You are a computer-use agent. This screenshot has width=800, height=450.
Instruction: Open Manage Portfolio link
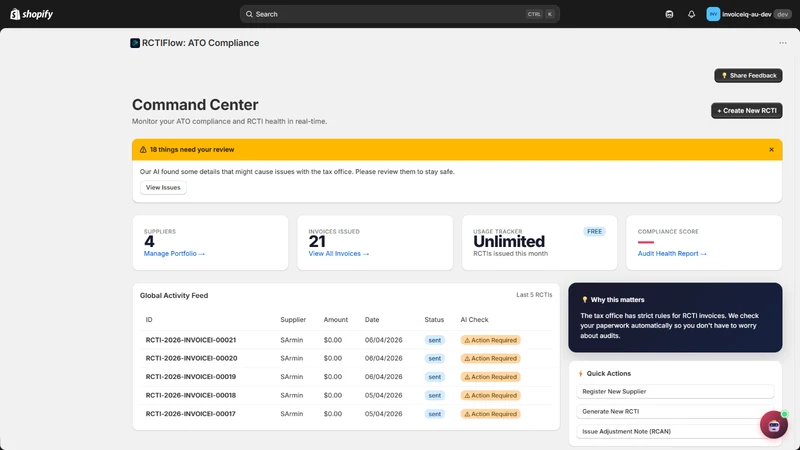click(x=174, y=254)
